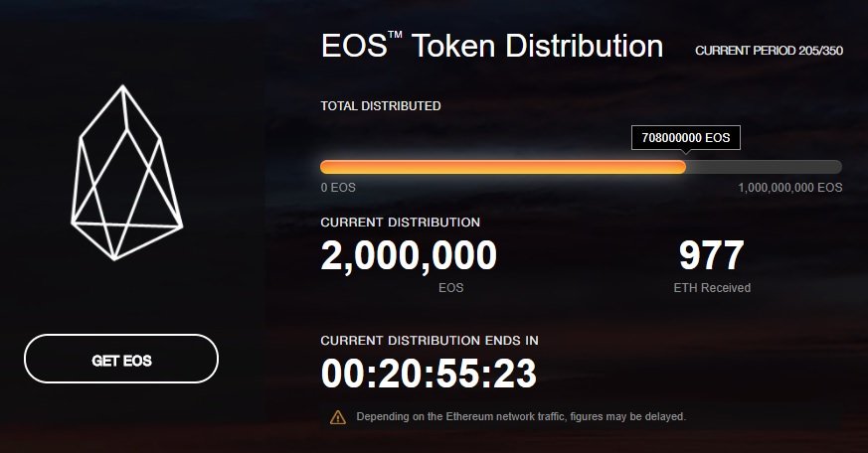Screen dimensions: 868x453
Task: Click the EOS unit label under 2,000,000
Action: point(450,288)
